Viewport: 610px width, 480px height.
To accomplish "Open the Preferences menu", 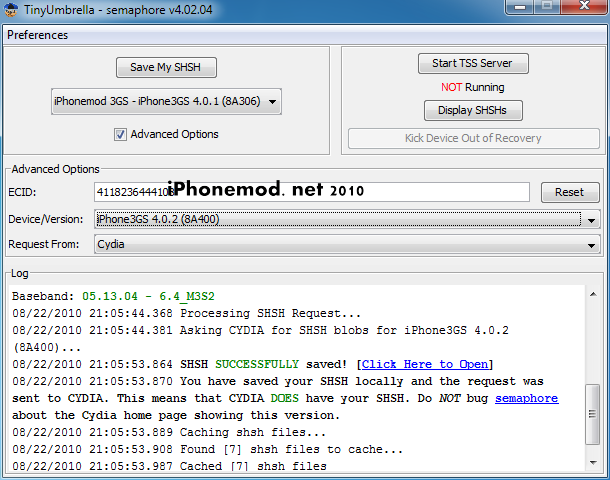I will pos(37,35).
